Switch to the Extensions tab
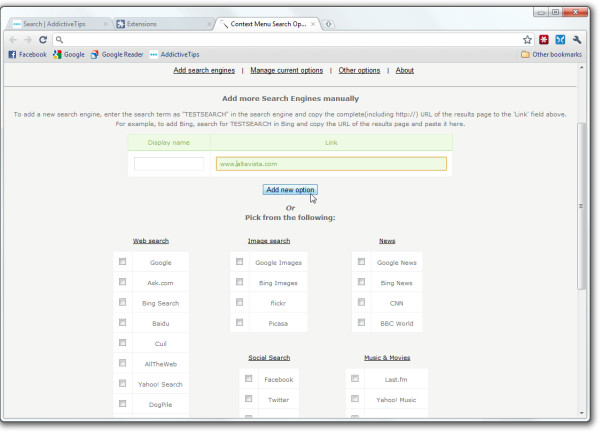Image resolution: width=600 pixels, height=432 pixels. (163, 24)
